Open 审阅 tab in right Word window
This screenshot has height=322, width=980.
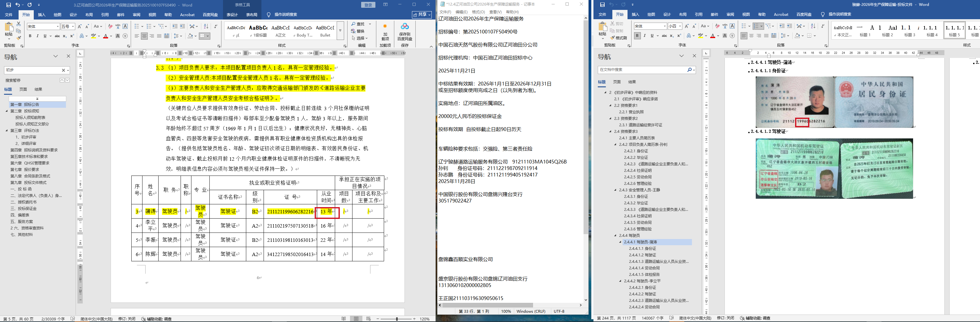pyautogui.click(x=730, y=15)
